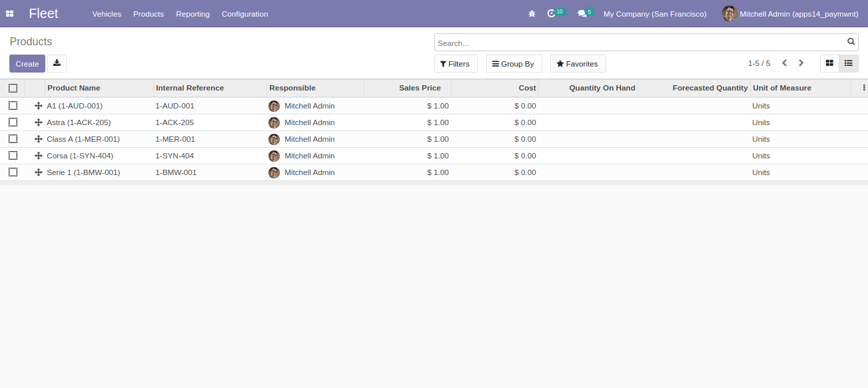Check the Corsa (1-SYN-404) row checkbox
The height and width of the screenshot is (388, 868).
13,156
